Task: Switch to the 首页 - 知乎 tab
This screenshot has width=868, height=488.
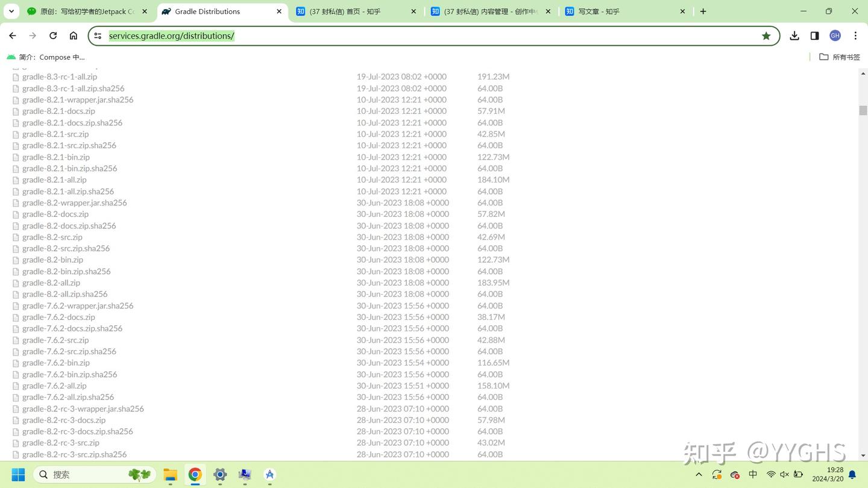Action: (x=356, y=11)
